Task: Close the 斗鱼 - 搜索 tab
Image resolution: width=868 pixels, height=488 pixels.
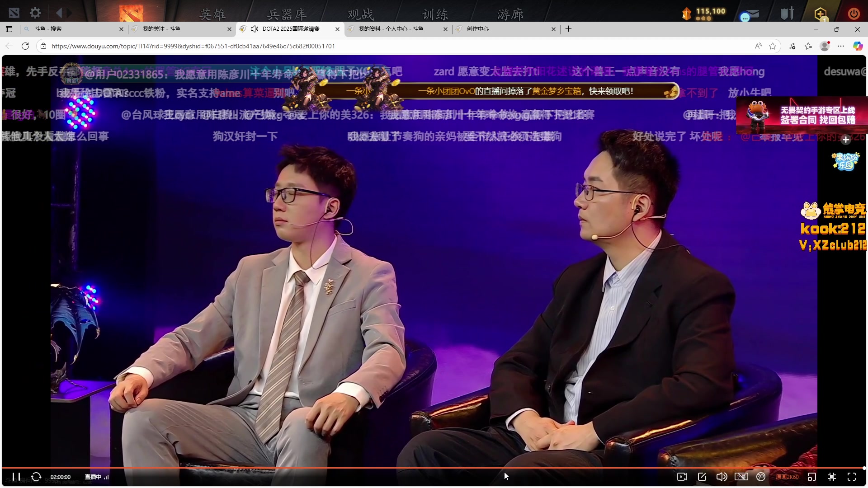Action: [121, 29]
